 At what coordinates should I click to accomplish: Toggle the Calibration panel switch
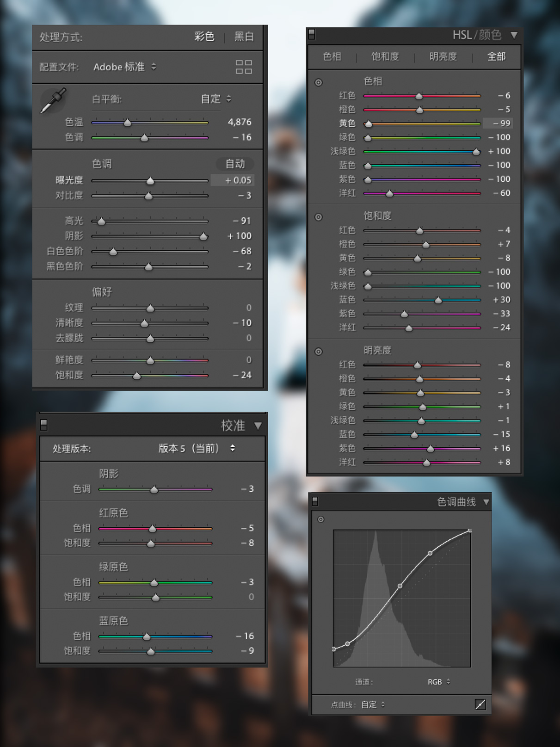click(x=44, y=425)
